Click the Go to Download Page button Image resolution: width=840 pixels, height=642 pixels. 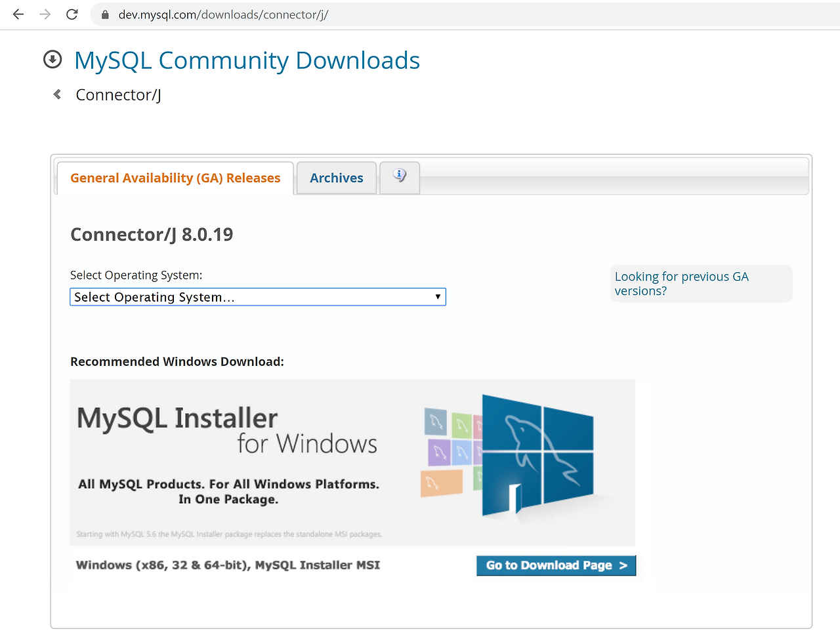pos(555,565)
